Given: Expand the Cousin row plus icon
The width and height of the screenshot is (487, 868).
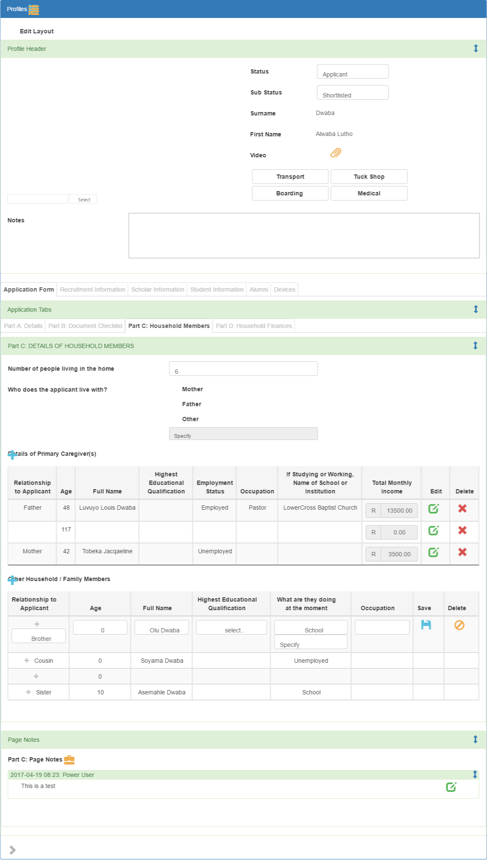Looking at the screenshot, I should (x=26, y=661).
